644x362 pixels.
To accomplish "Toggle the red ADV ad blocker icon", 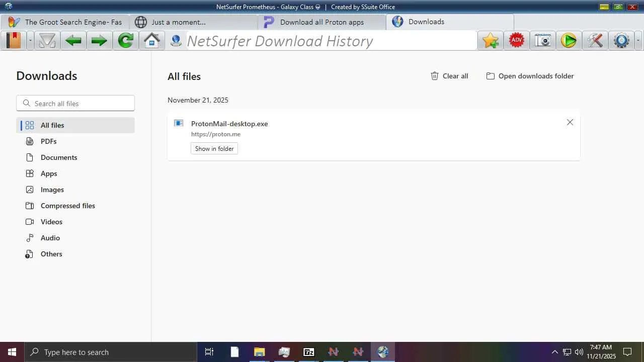I will 517,40.
